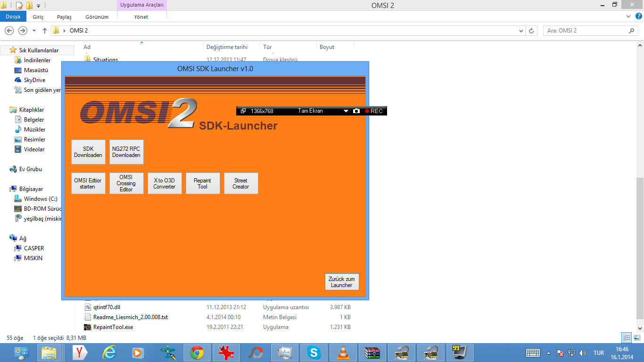Click the search magnifier icon

632,31
